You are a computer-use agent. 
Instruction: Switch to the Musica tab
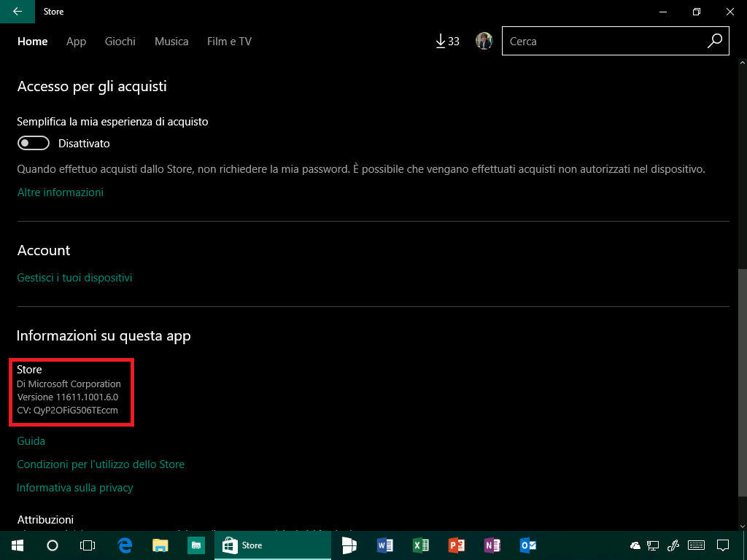171,42
